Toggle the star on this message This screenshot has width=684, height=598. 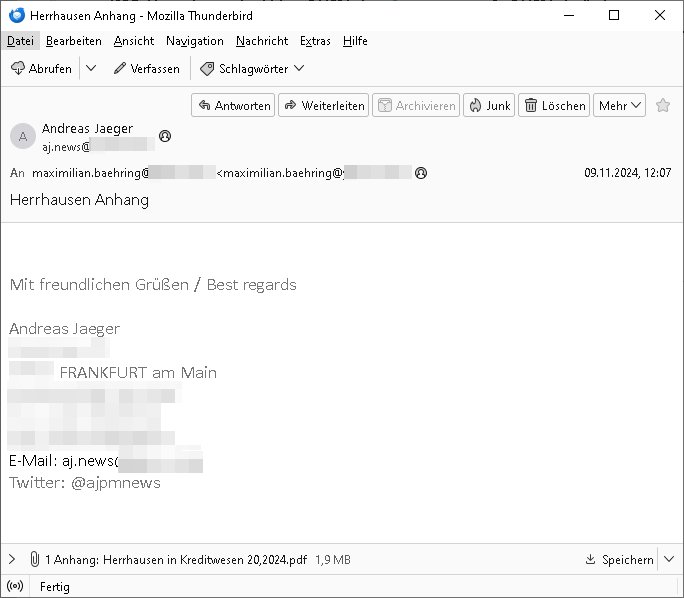663,105
